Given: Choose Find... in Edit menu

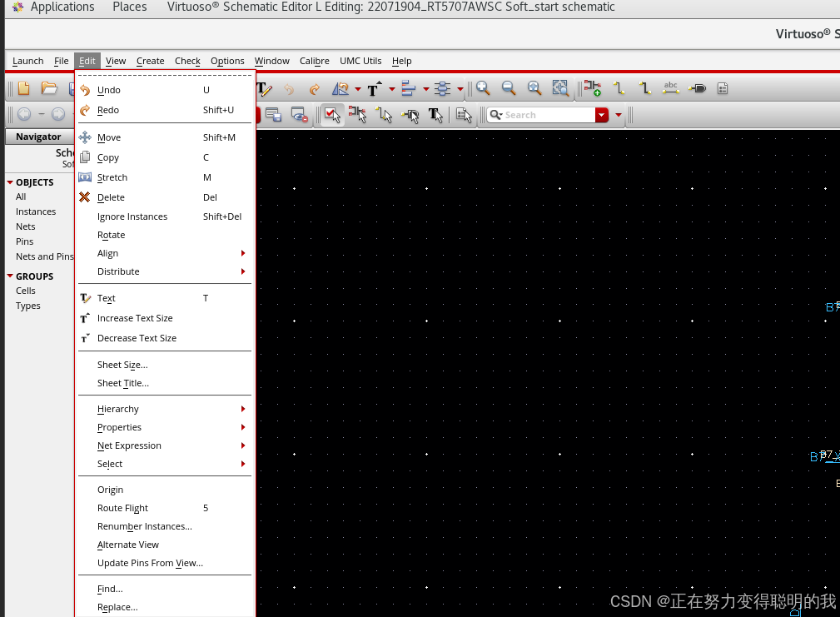Looking at the screenshot, I should tap(165, 590).
